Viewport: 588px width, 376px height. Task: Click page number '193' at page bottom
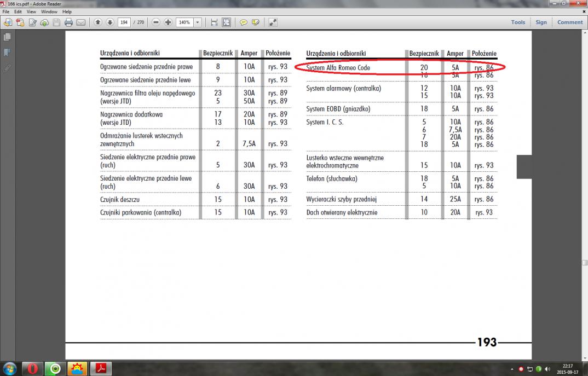487,342
